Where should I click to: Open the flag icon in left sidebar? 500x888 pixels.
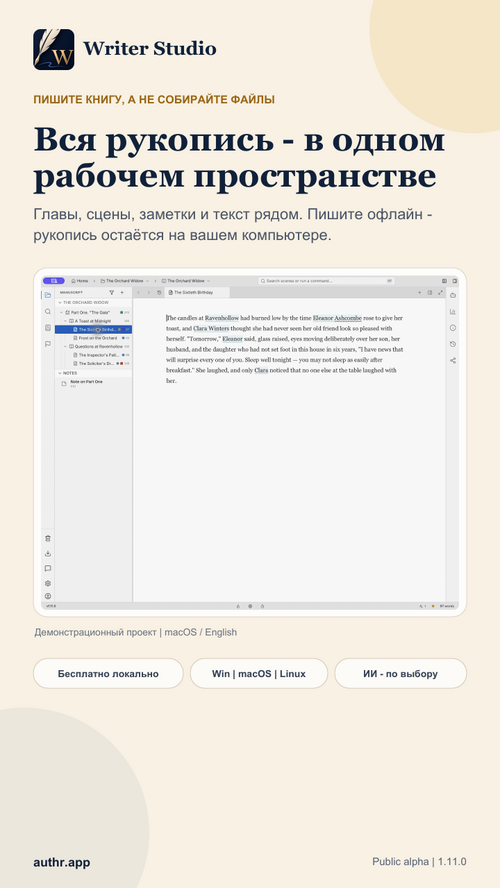coord(48,344)
